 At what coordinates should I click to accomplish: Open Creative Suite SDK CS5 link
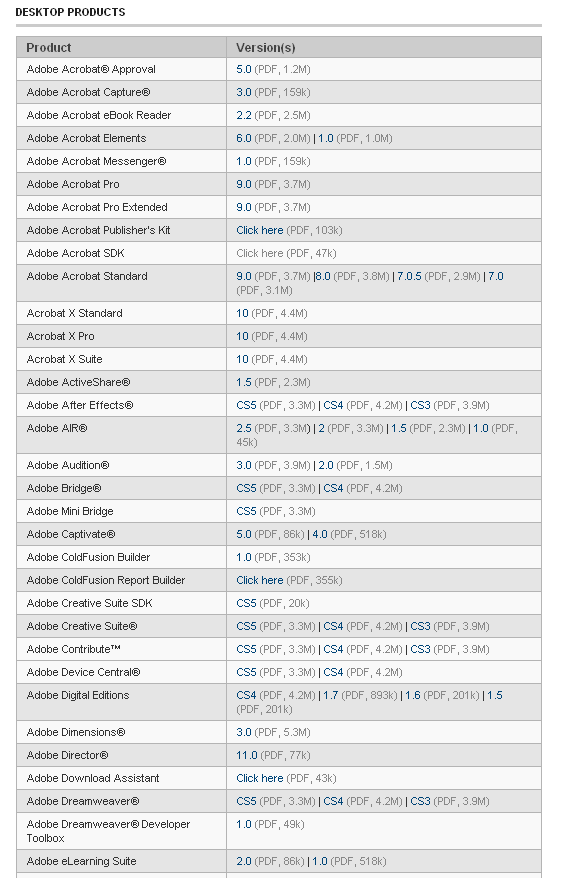tap(246, 604)
